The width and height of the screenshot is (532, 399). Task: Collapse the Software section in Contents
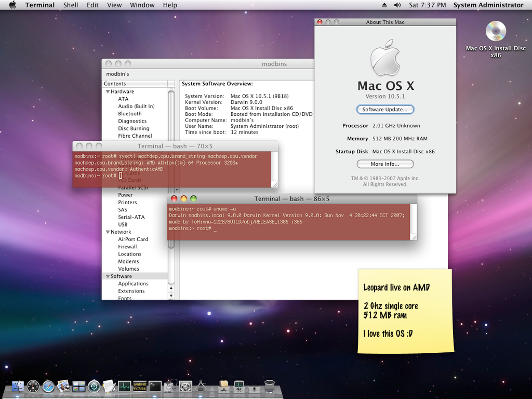[x=108, y=276]
